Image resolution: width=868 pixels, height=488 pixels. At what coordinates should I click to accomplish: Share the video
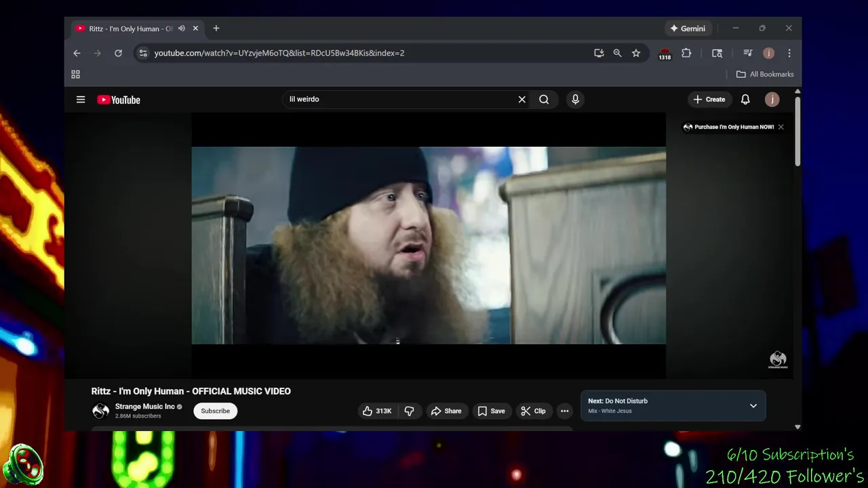click(x=446, y=411)
